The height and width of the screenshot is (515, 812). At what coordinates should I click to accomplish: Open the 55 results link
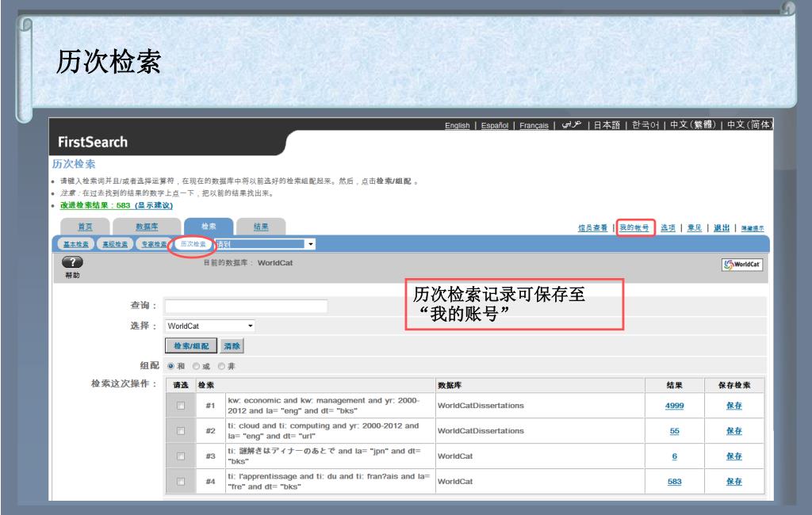point(674,431)
